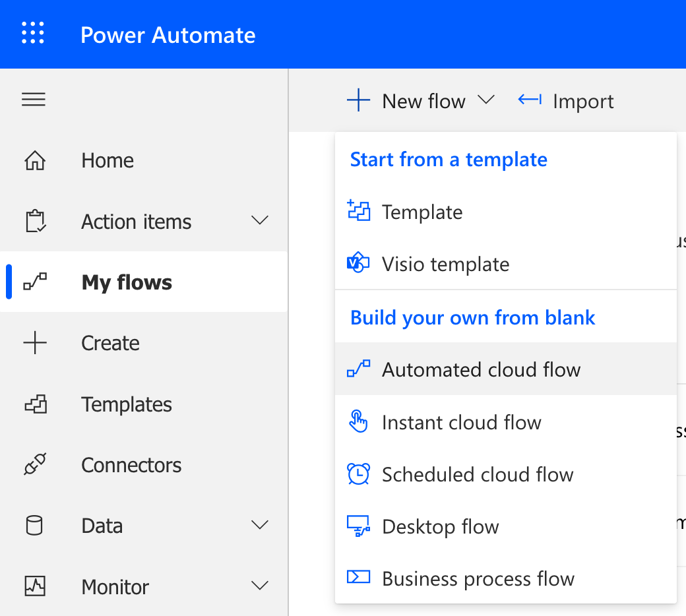686x616 pixels.
Task: Click the Power Automate title
Action: click(x=168, y=34)
